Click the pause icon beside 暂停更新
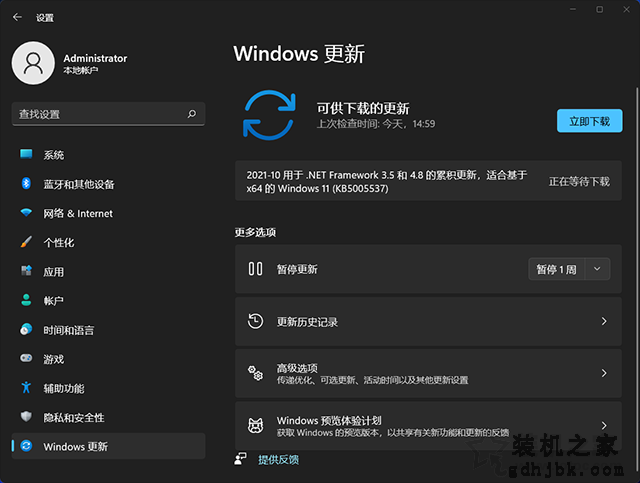 coord(256,269)
